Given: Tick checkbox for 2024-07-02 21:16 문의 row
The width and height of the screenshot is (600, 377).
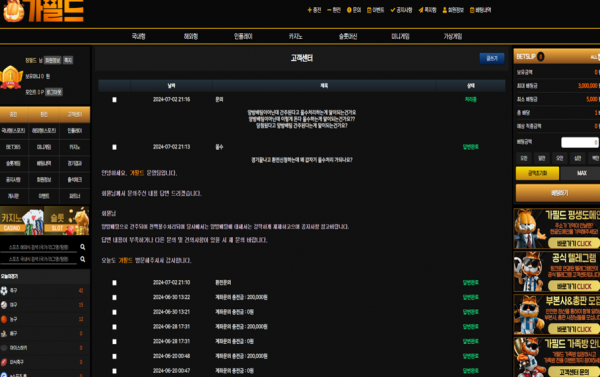Looking at the screenshot, I should tap(114, 100).
